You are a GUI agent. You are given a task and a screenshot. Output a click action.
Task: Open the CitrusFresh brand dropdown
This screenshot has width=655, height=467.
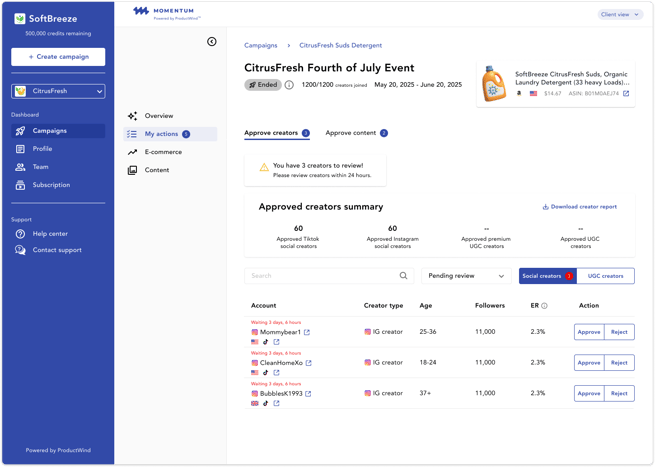[58, 91]
